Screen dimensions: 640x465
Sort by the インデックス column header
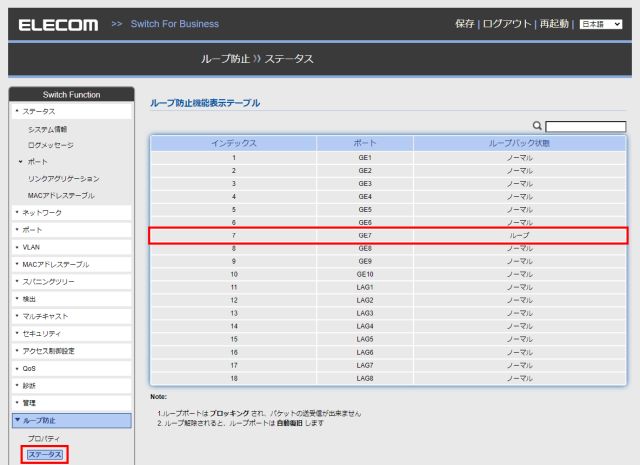pyautogui.click(x=233, y=143)
